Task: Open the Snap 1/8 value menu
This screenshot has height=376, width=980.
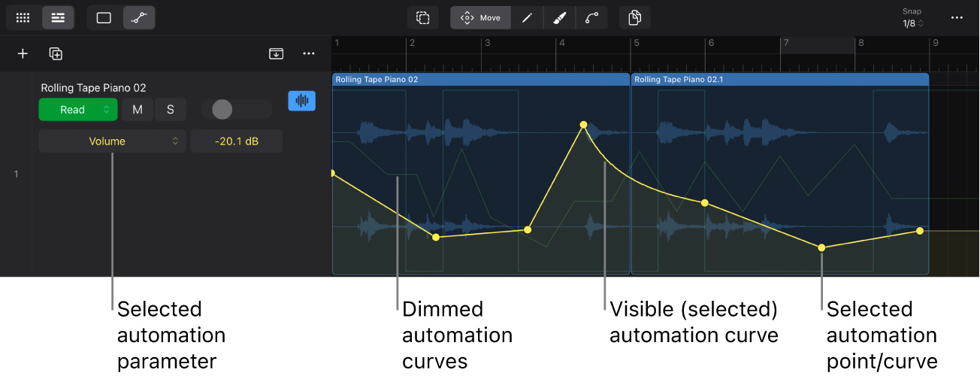Action: 913,23
